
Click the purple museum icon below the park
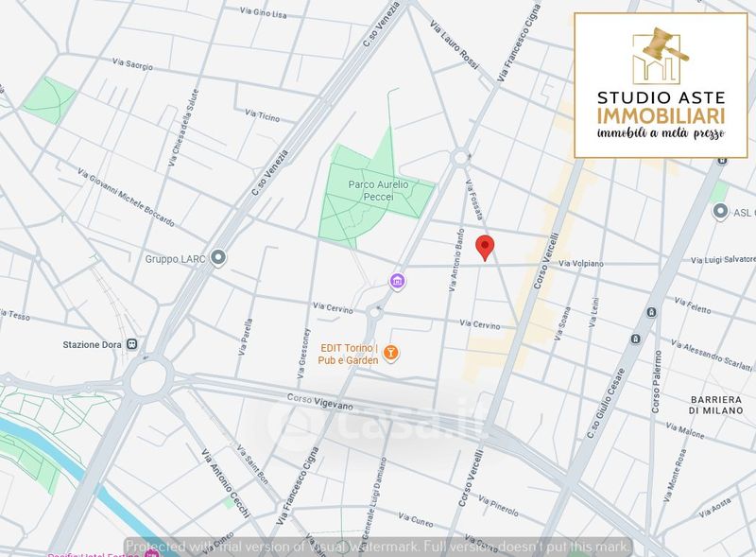coord(398,282)
